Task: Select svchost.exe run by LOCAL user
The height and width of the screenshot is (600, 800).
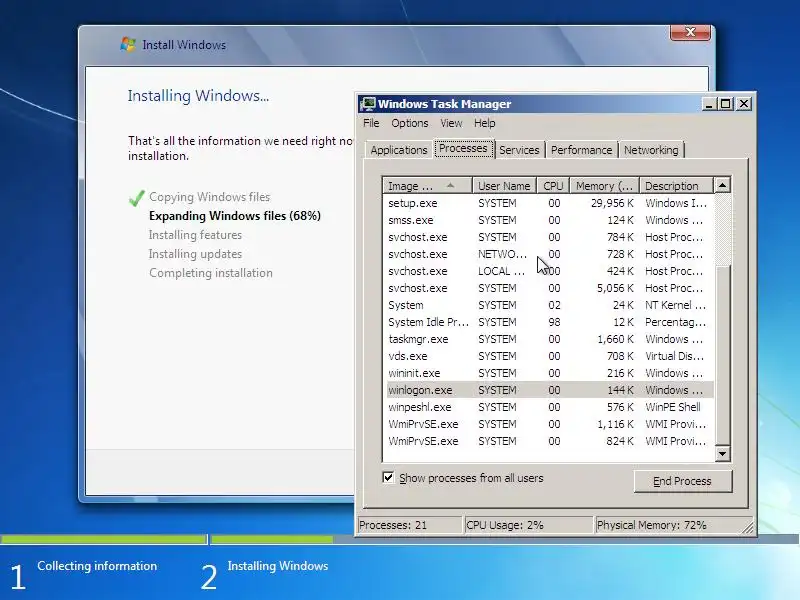Action: click(548, 271)
